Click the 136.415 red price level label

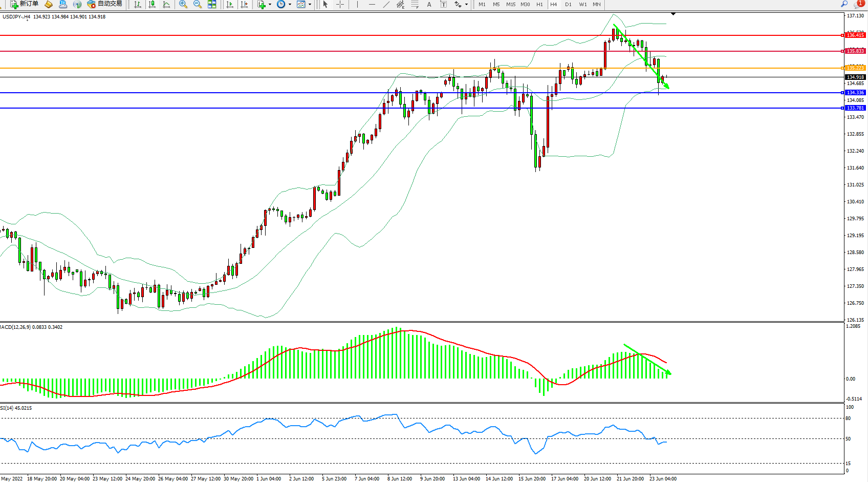(x=855, y=35)
